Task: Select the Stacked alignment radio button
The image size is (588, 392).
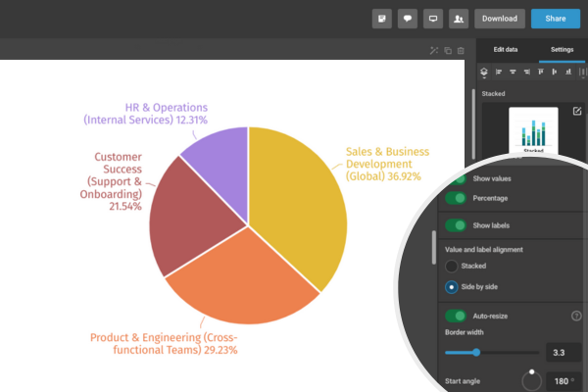Action: coord(451,266)
